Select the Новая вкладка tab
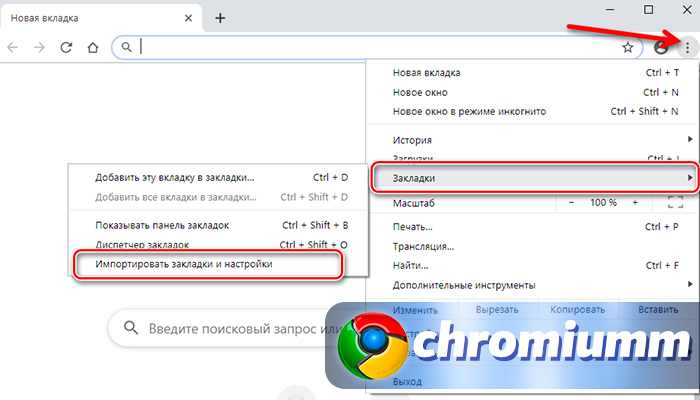The height and width of the screenshot is (400, 700). [x=101, y=18]
